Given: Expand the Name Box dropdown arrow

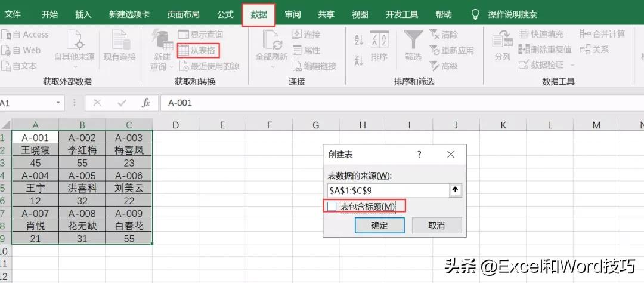Looking at the screenshot, I should click(x=59, y=103).
